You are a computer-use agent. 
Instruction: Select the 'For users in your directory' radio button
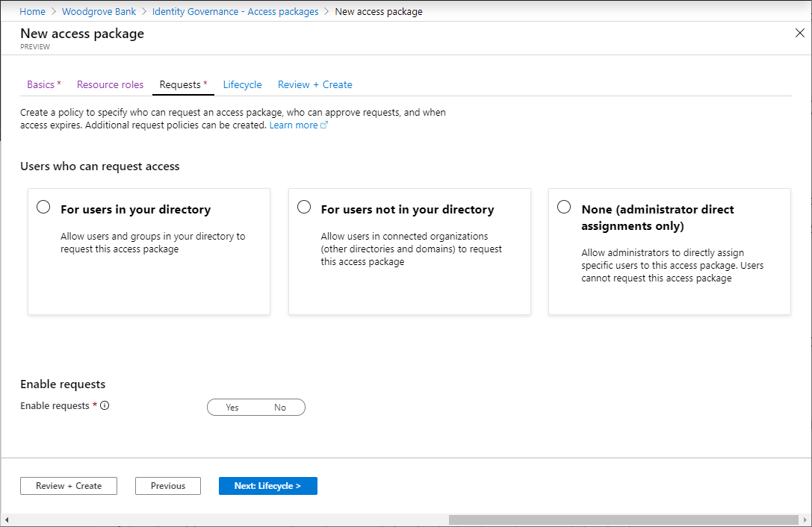(x=43, y=208)
